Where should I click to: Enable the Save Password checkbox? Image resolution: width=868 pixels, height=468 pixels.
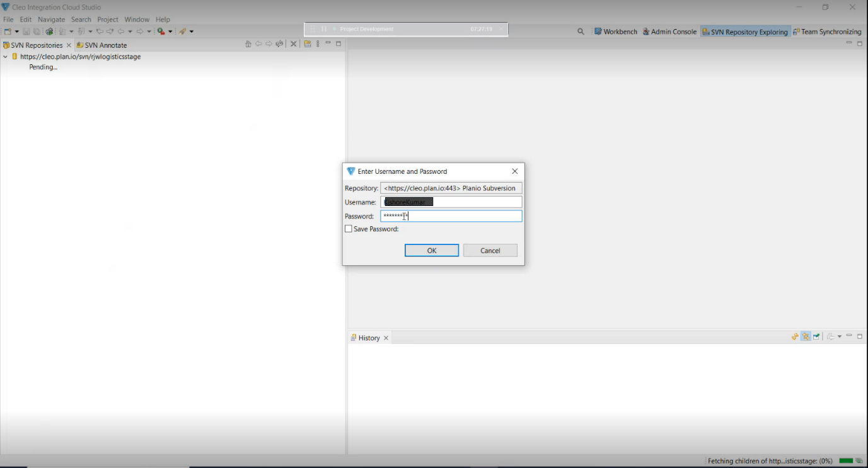coord(349,229)
